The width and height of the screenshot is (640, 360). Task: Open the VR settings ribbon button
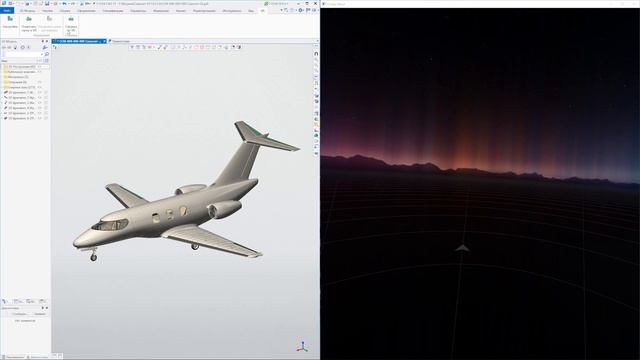[10, 22]
